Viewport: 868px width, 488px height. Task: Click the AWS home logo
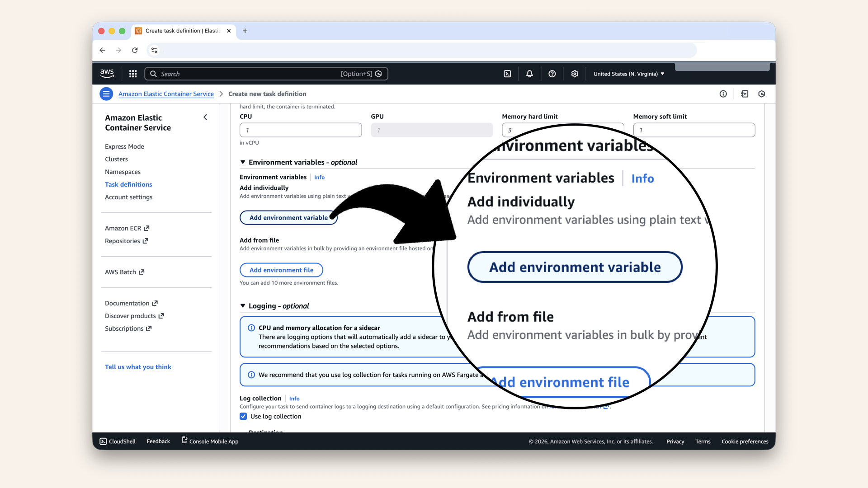coord(107,73)
